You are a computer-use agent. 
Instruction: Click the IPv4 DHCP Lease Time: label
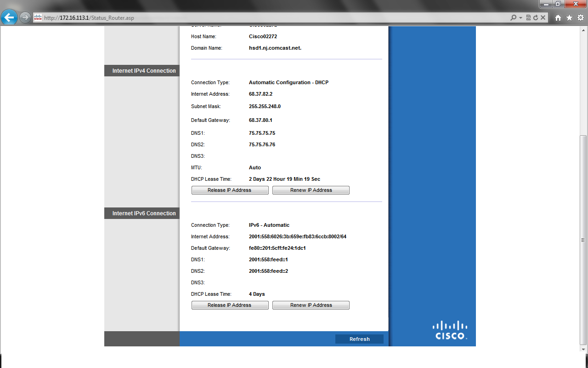[x=211, y=179]
